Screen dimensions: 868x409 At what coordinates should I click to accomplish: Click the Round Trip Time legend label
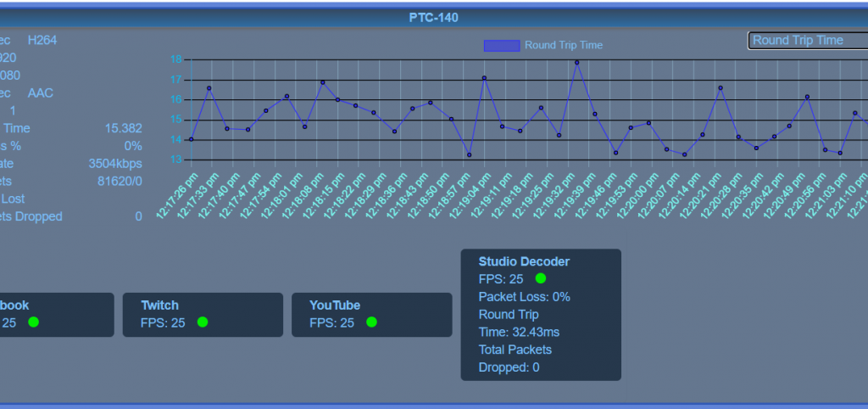(x=564, y=45)
